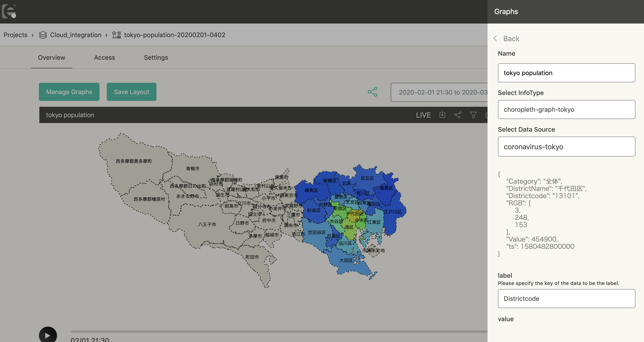
Task: Click the Name input field
Action: [566, 73]
